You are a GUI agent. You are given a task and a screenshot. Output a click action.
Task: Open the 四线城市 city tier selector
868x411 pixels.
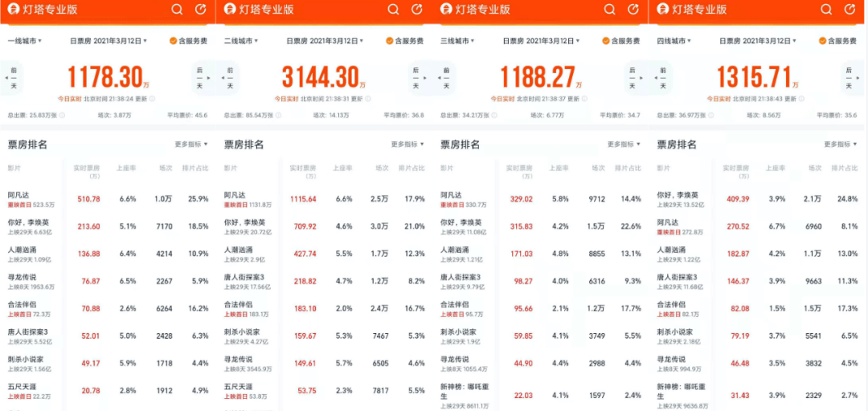675,41
